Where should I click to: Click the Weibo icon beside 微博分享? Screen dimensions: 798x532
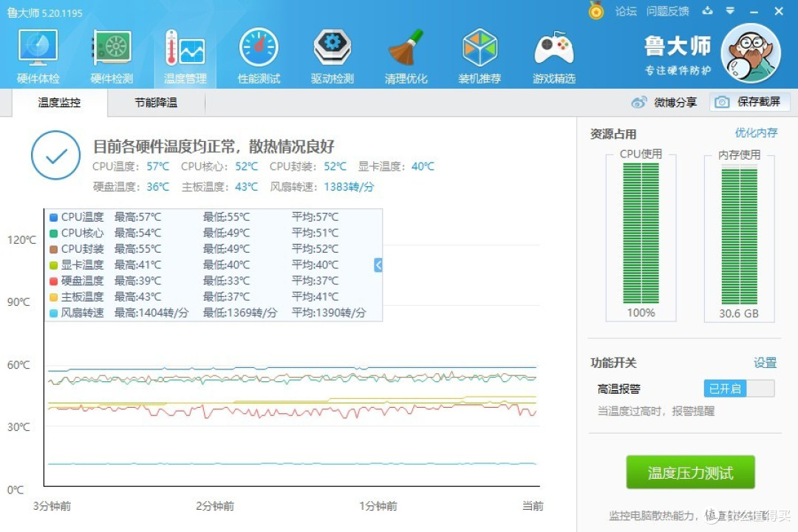[x=638, y=102]
